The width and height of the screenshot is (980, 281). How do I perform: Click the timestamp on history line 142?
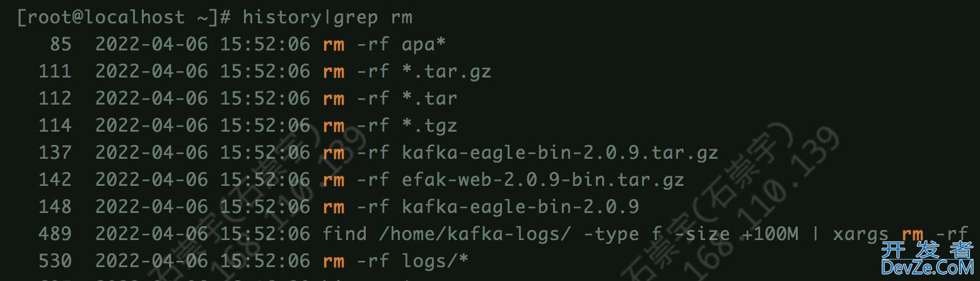[202, 180]
